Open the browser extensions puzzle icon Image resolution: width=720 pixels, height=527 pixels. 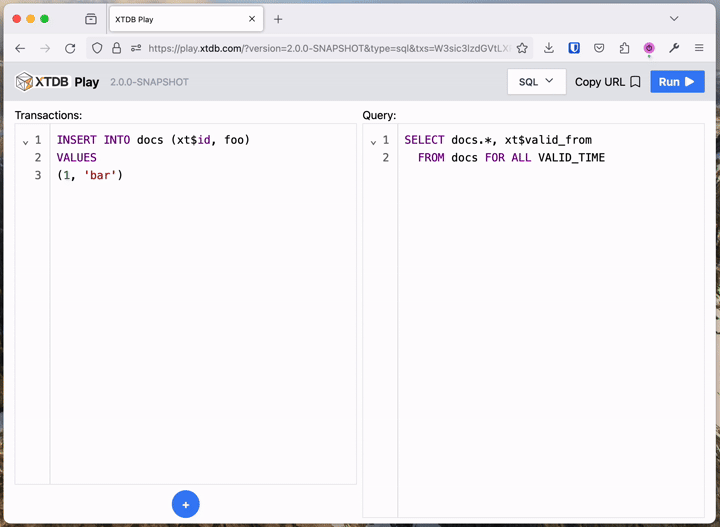(x=624, y=48)
